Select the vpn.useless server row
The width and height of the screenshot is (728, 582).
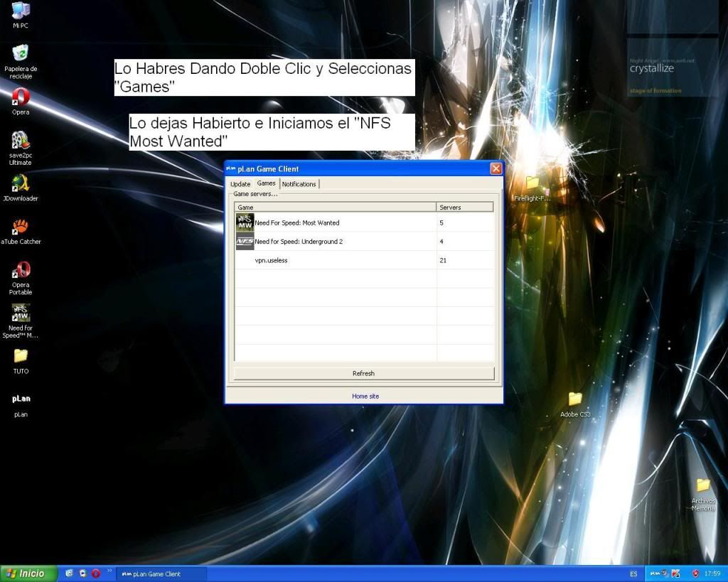coord(364,260)
